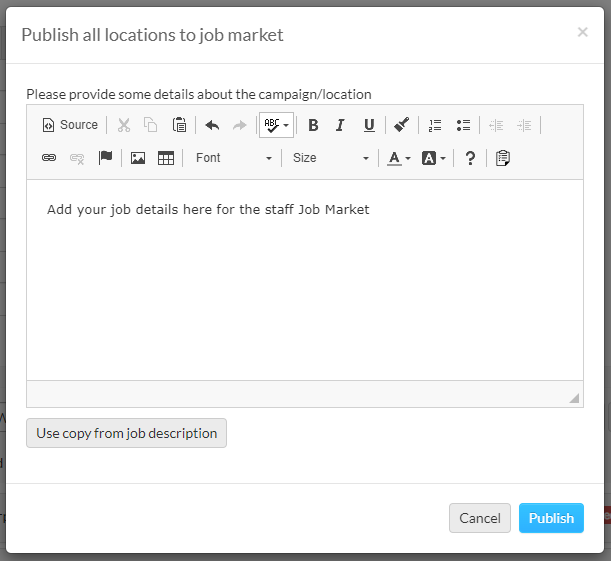
Task: Click the insert Image icon
Action: point(138,158)
